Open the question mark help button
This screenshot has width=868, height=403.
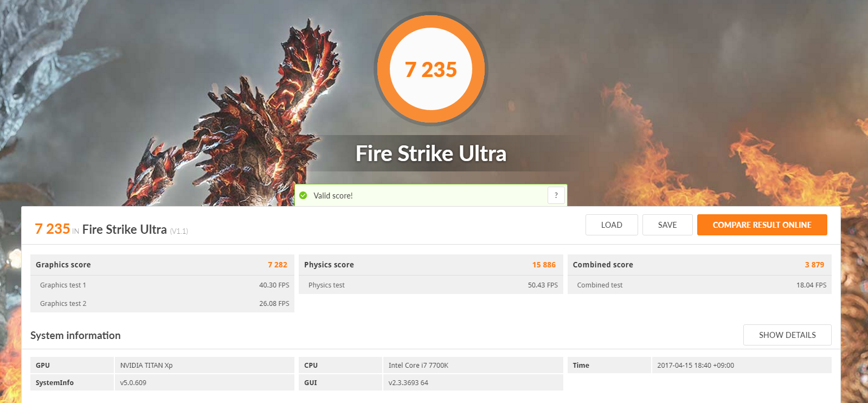point(556,195)
